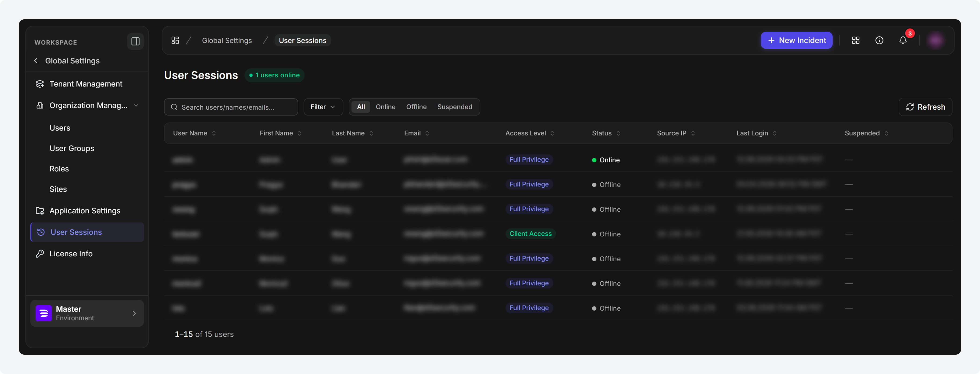The width and height of the screenshot is (980, 374).
Task: Open the Filter dropdown
Action: (x=323, y=107)
